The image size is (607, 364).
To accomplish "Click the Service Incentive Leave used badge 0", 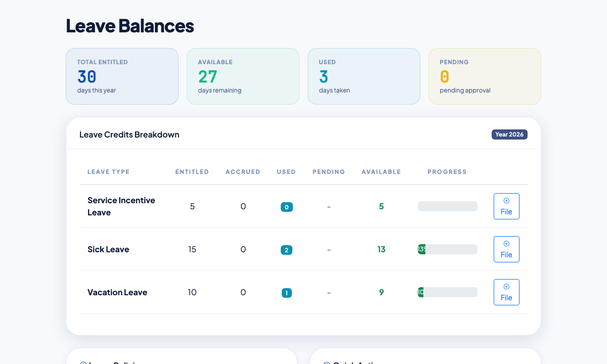I will [286, 207].
